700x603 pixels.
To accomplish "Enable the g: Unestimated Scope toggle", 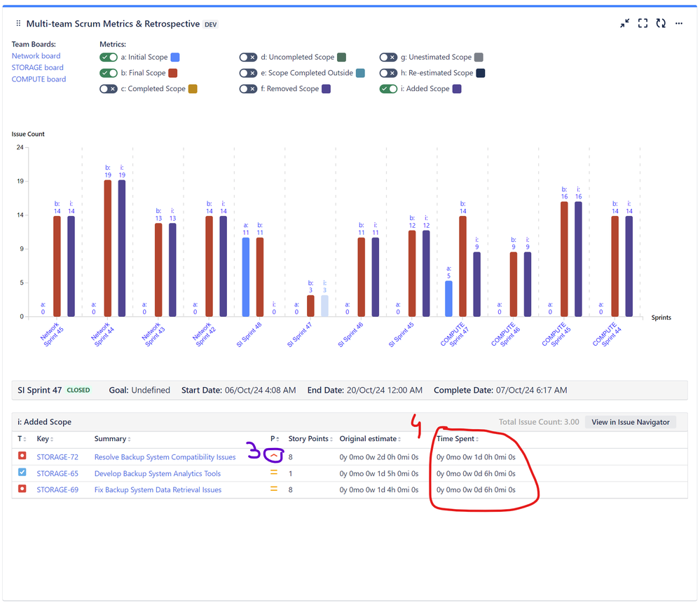I will coord(388,57).
